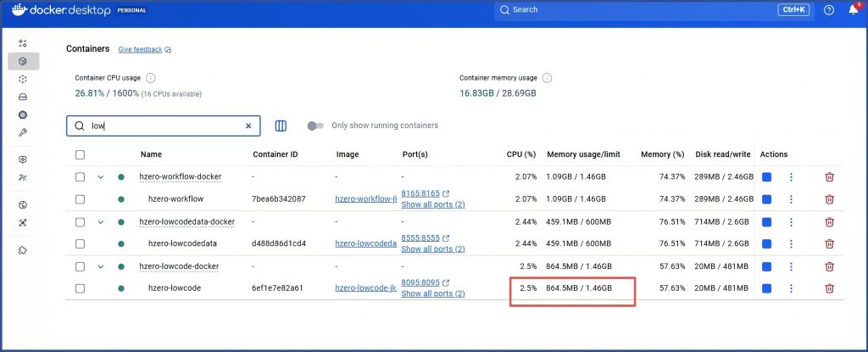The height and width of the screenshot is (352, 868).
Task: Click the help question mark icon
Action: pos(828,10)
